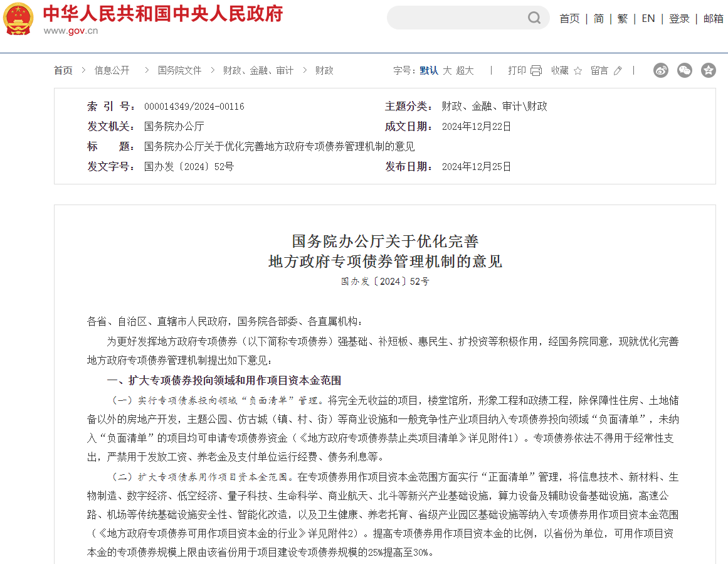This screenshot has width=728, height=564.
Task: Click the search magnifier icon
Action: click(534, 18)
